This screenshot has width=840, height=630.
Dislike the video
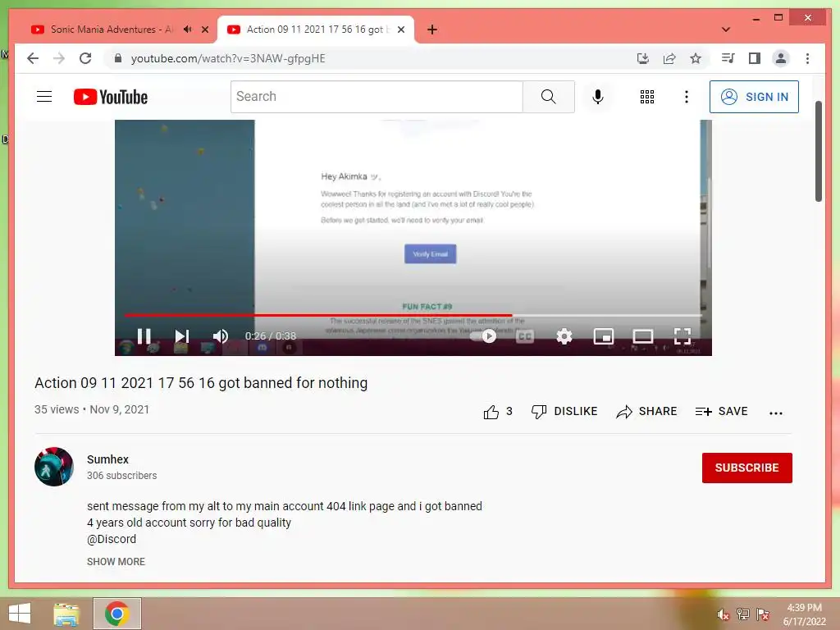click(x=564, y=412)
